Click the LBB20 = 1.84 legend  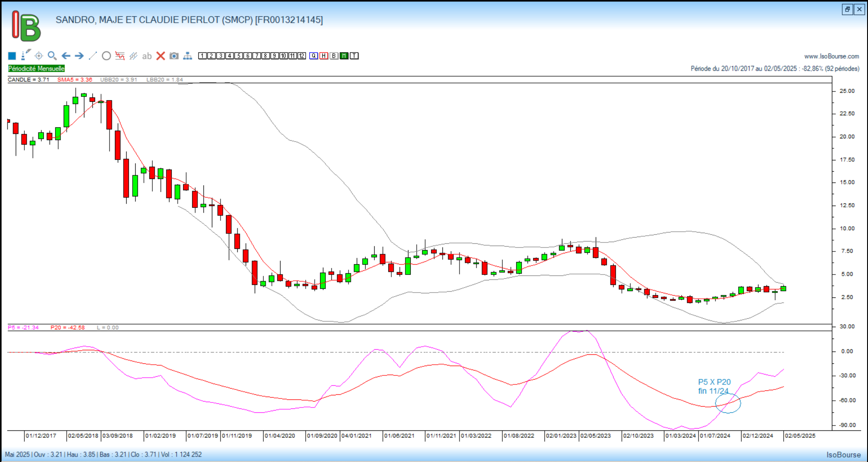[165, 80]
